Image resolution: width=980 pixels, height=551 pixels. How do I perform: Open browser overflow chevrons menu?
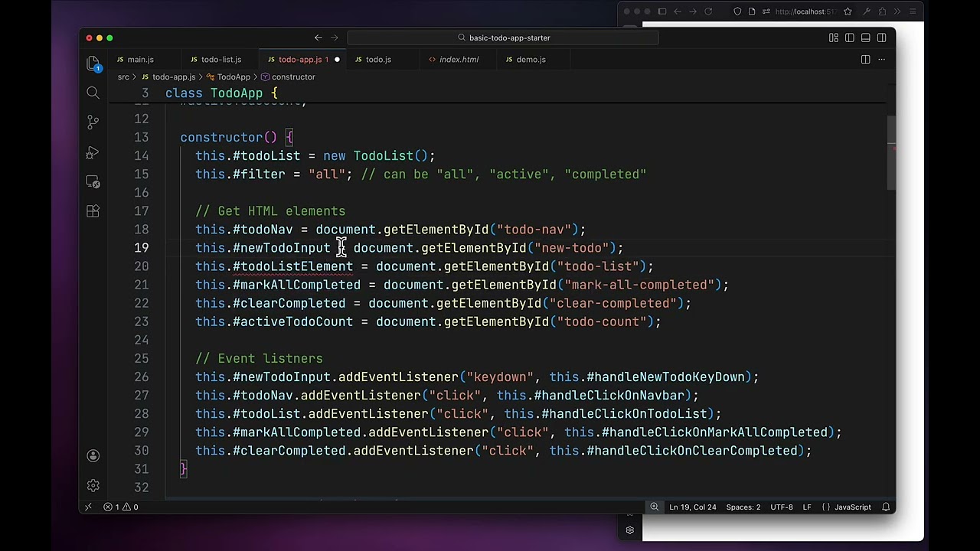(x=898, y=11)
